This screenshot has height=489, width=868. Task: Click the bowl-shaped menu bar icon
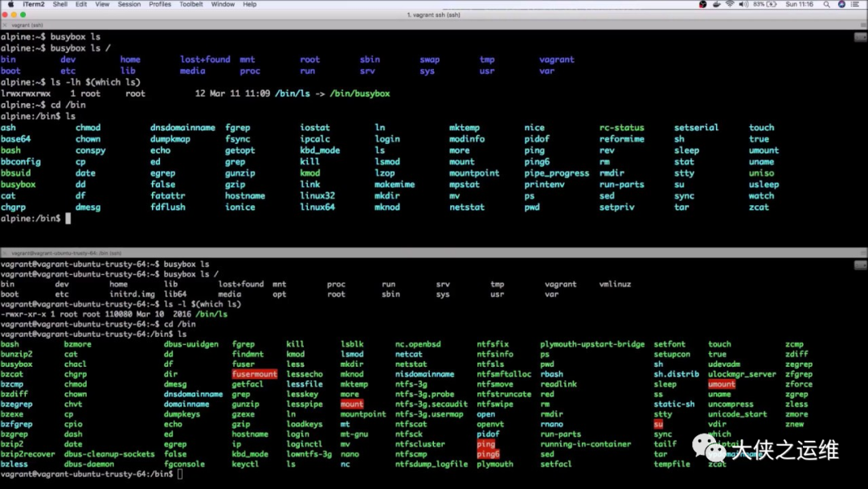(716, 4)
